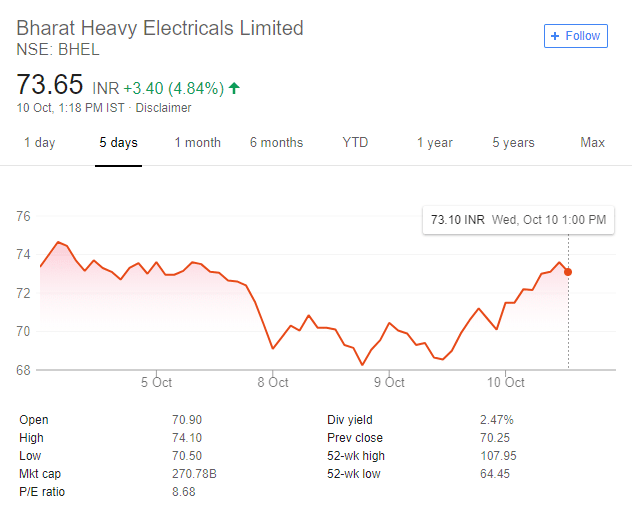The height and width of the screenshot is (514, 632).
Task: Select the YTD range tab
Action: (x=355, y=143)
